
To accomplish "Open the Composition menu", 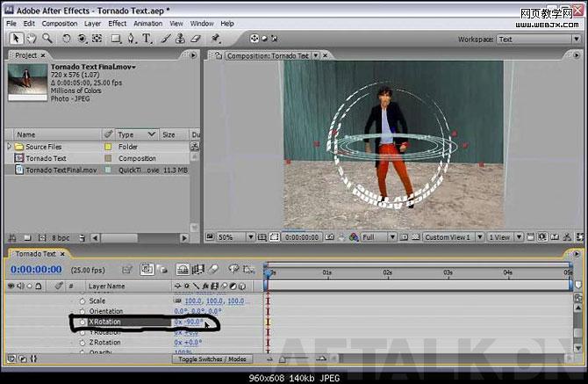I will click(x=60, y=23).
